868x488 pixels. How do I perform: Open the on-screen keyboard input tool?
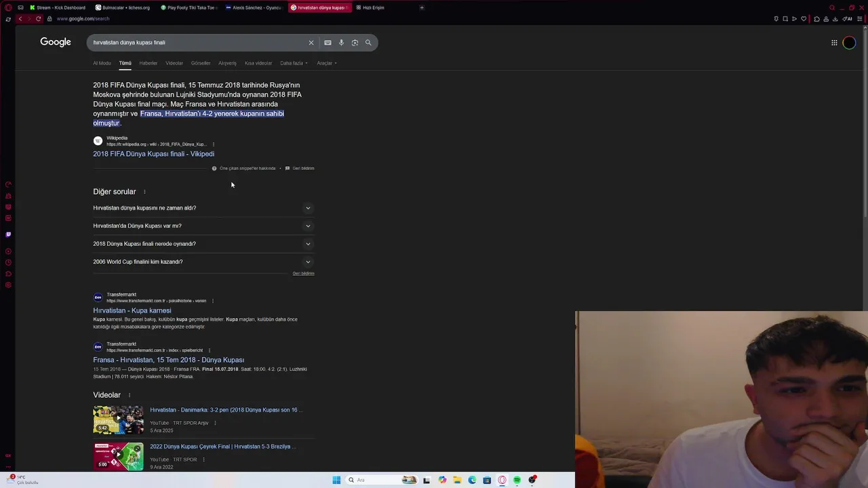[x=328, y=43]
